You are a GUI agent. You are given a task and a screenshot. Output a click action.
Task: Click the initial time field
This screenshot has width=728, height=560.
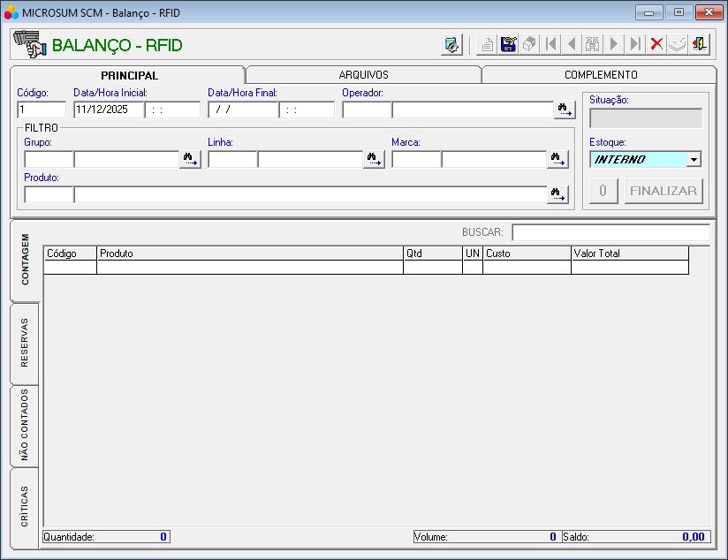click(172, 110)
